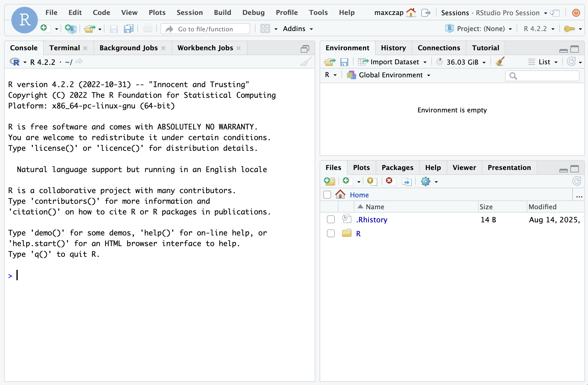Viewport: 588px width, 385px height.
Task: Tick the R folder checkbox
Action: [331, 234]
